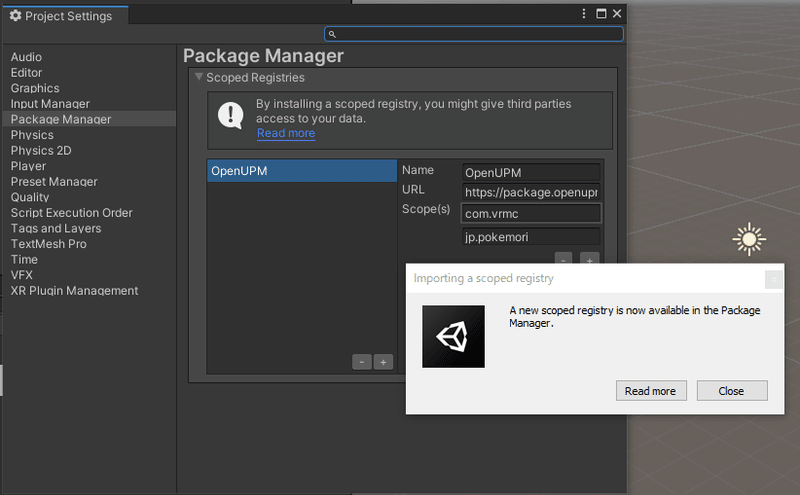Viewport: 800px width, 495px height.
Task: Click the warning exclamation icon
Action: [231, 115]
